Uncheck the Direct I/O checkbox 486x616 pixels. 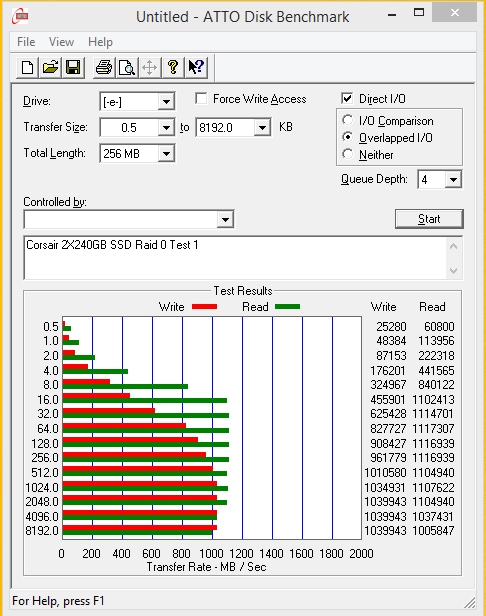tap(347, 98)
